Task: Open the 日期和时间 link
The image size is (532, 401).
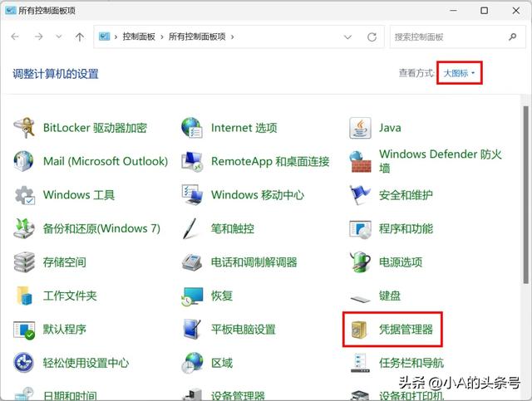Action: (70, 395)
